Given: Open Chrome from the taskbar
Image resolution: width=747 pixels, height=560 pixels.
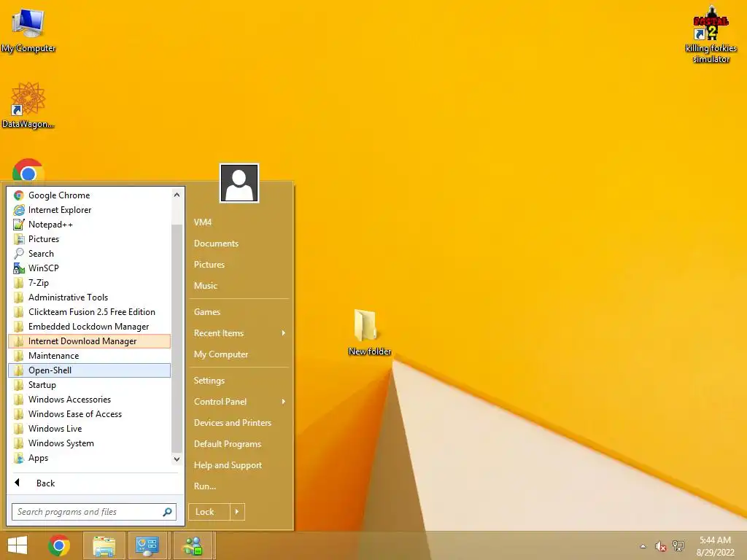Looking at the screenshot, I should point(59,545).
